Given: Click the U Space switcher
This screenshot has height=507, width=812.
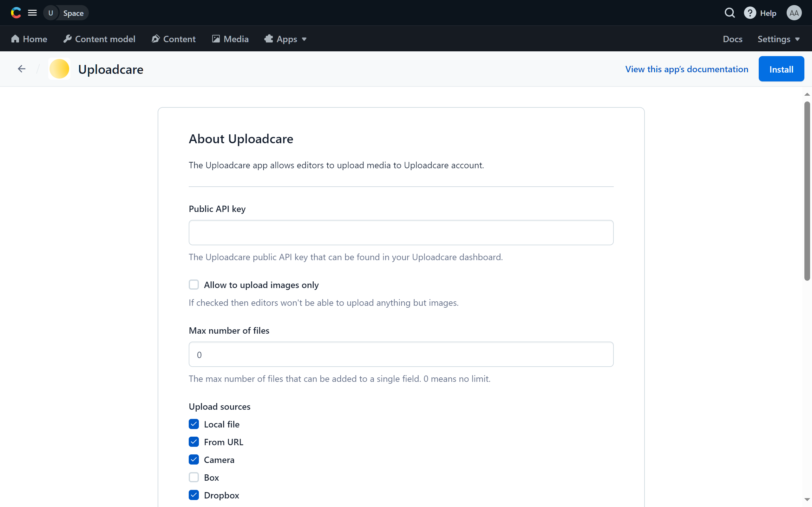Looking at the screenshot, I should click(66, 13).
